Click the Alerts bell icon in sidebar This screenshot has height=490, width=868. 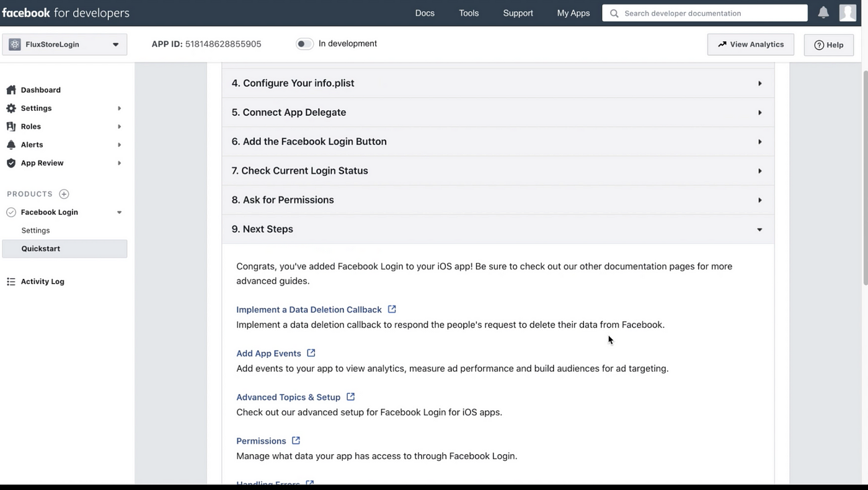click(11, 144)
